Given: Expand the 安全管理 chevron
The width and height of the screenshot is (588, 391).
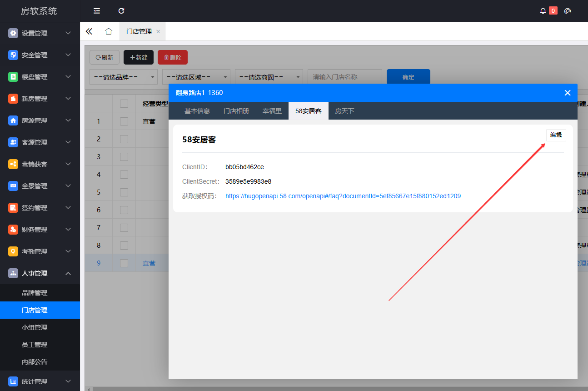Looking at the screenshot, I should [x=68, y=55].
